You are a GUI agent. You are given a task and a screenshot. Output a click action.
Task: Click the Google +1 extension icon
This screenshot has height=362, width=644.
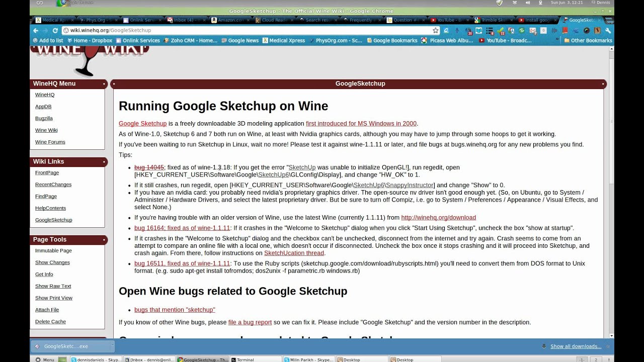[533, 31]
